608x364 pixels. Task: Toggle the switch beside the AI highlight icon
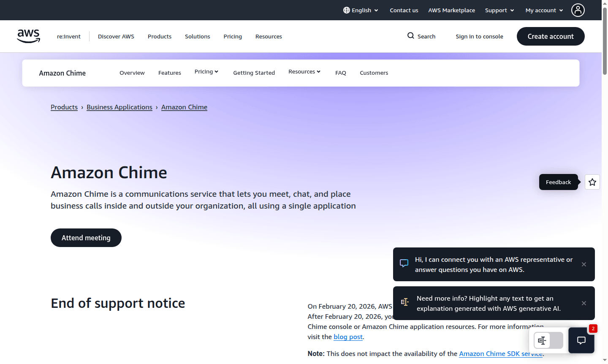click(556, 340)
